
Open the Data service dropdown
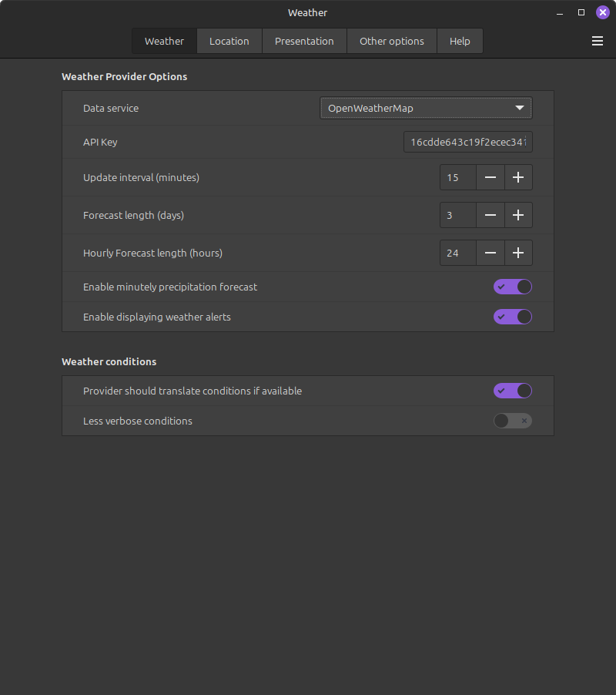coord(426,108)
